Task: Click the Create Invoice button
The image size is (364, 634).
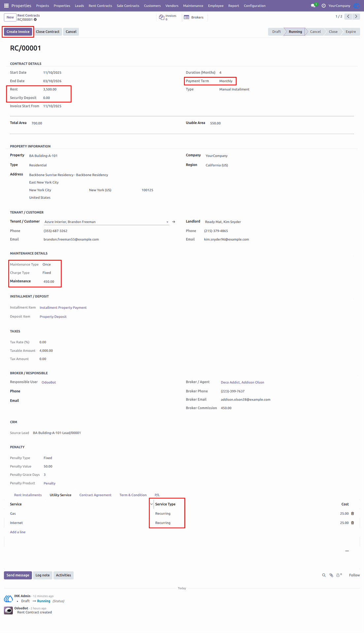Action: [x=18, y=32]
